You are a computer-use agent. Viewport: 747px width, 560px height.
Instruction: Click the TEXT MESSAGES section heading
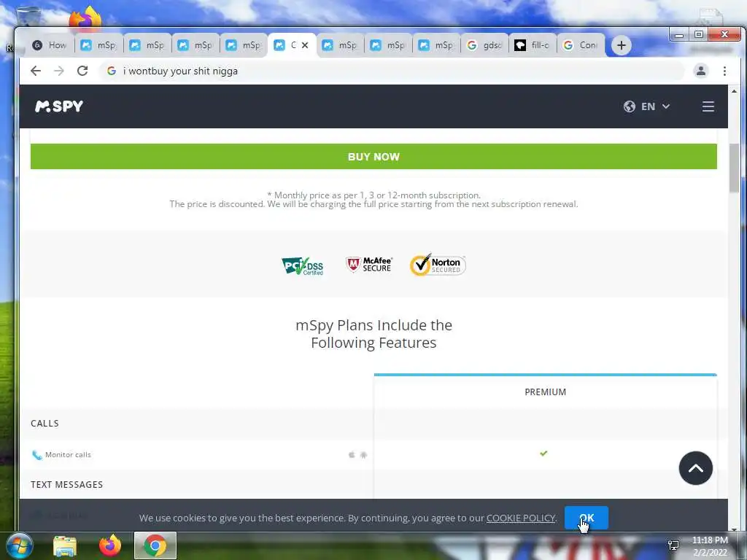point(66,484)
